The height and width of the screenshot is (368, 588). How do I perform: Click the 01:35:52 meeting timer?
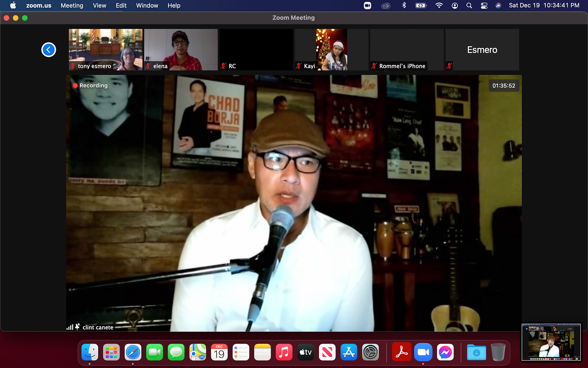coord(503,86)
